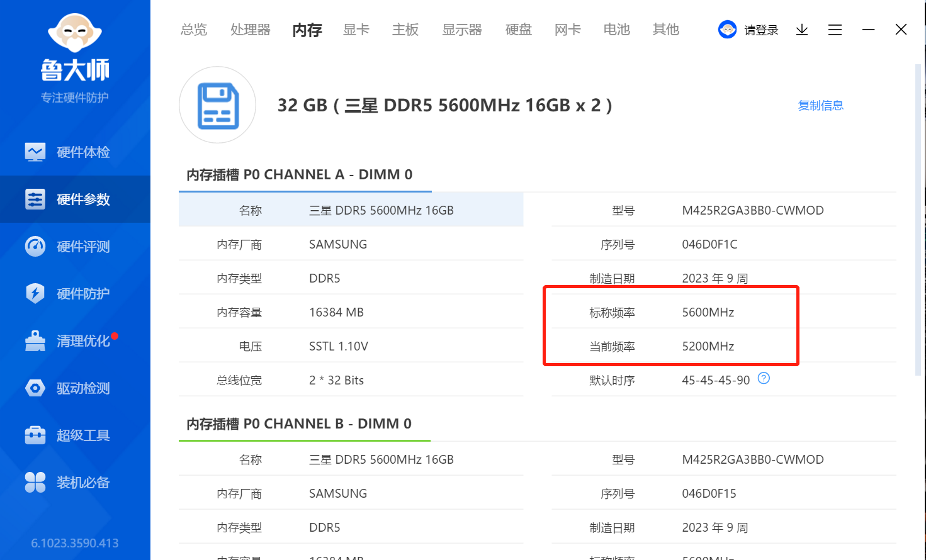Click the DDR5 memory type in Channel A

pos(325,278)
